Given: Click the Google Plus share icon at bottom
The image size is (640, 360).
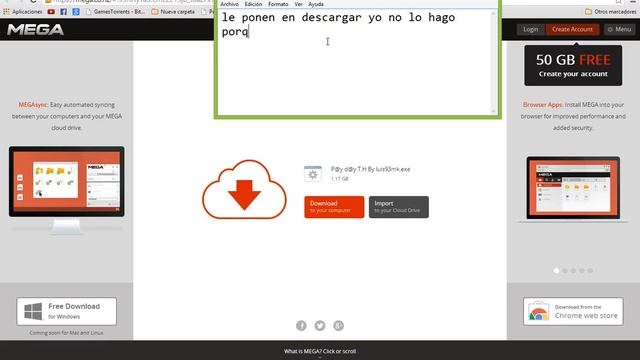Looking at the screenshot, I should 338,326.
